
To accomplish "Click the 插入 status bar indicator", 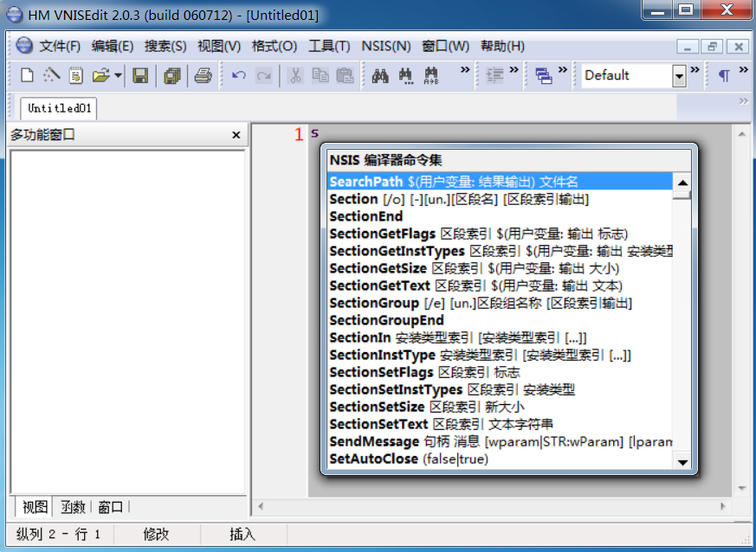I will [242, 534].
